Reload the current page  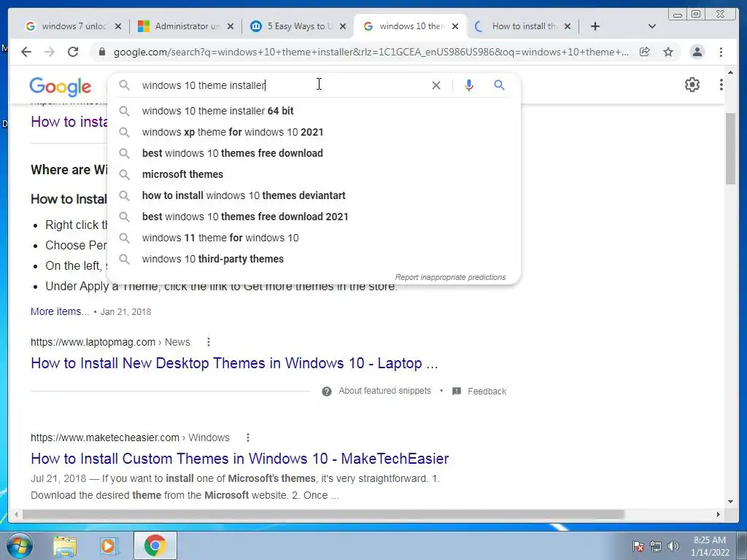tap(73, 52)
